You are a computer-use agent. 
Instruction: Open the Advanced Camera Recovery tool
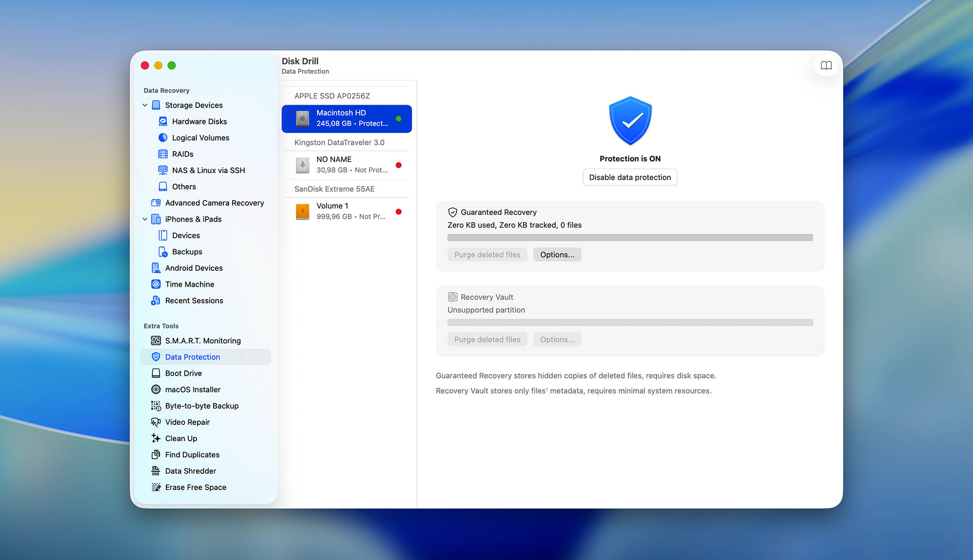[x=215, y=203]
